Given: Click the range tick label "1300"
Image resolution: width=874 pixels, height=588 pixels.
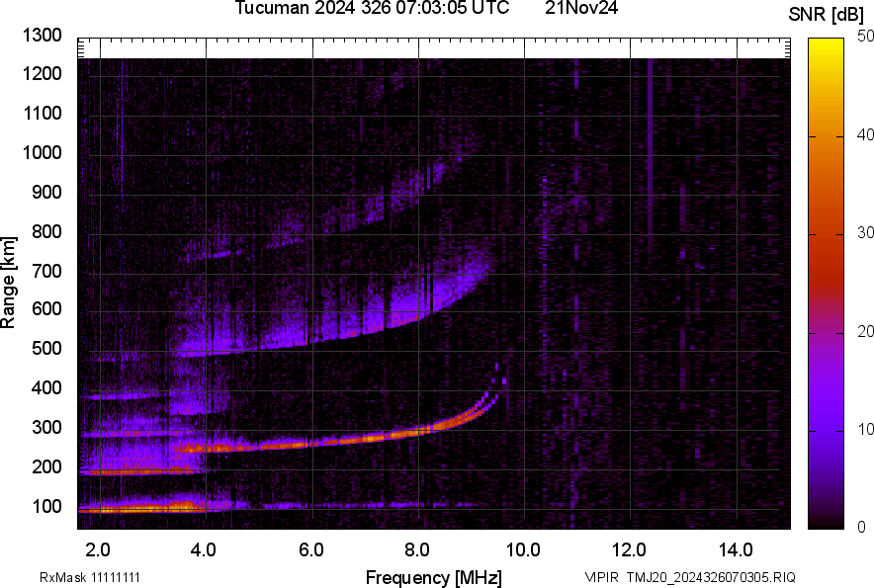Looking at the screenshot, I should pos(42,36).
